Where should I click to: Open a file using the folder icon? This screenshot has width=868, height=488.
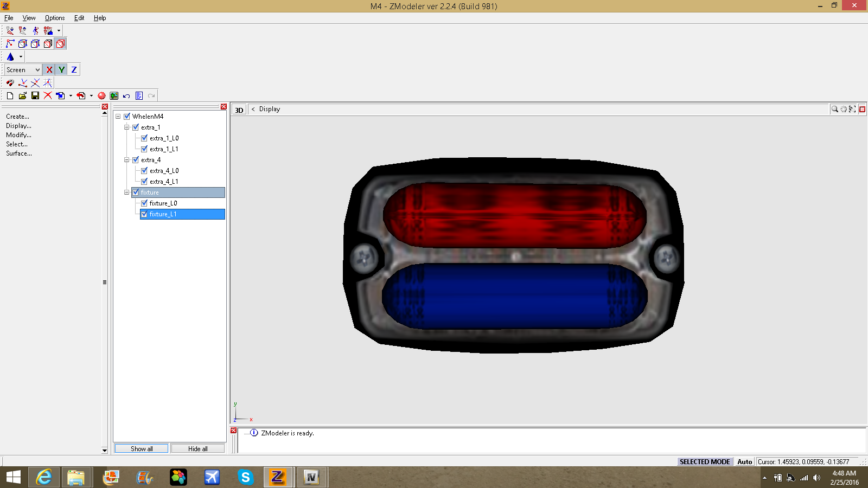click(x=23, y=96)
